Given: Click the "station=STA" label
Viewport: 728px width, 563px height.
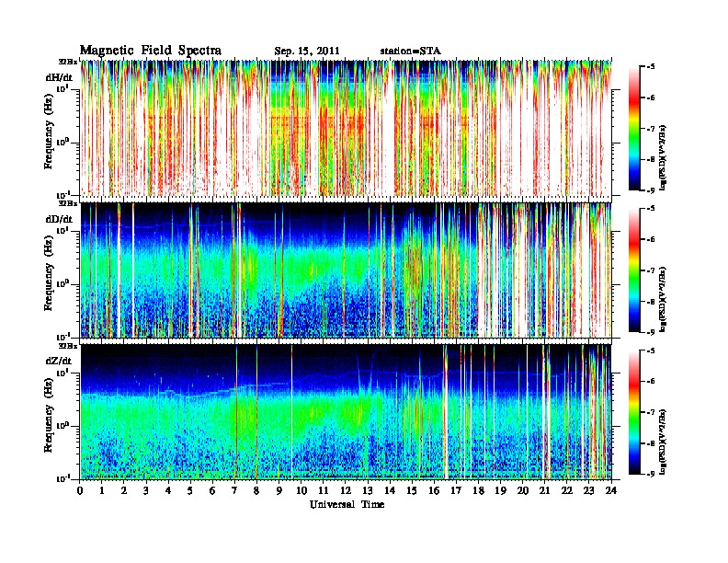Looking at the screenshot, I should [x=411, y=52].
